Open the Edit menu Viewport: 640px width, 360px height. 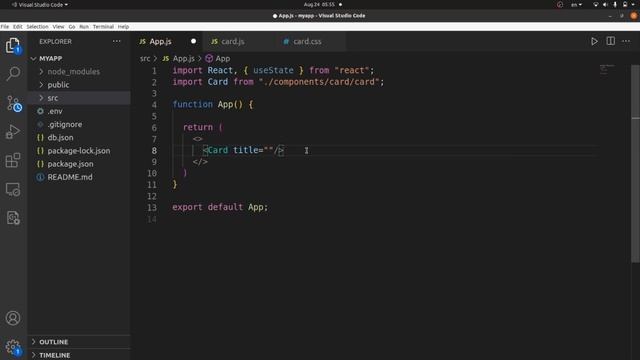(18, 27)
